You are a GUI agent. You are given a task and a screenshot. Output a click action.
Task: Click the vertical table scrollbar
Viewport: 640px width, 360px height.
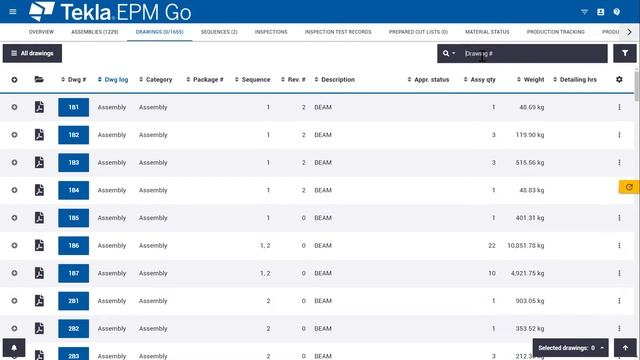coord(637,87)
